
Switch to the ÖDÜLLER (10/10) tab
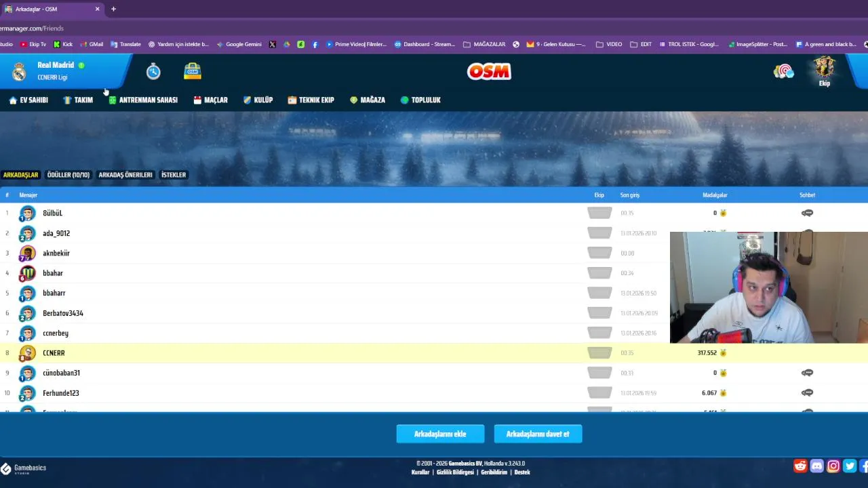(68, 175)
